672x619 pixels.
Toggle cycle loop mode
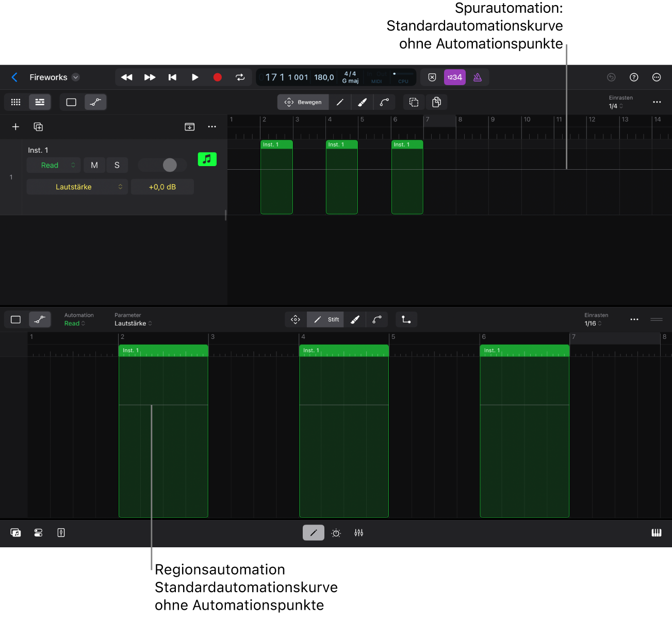[x=240, y=77]
